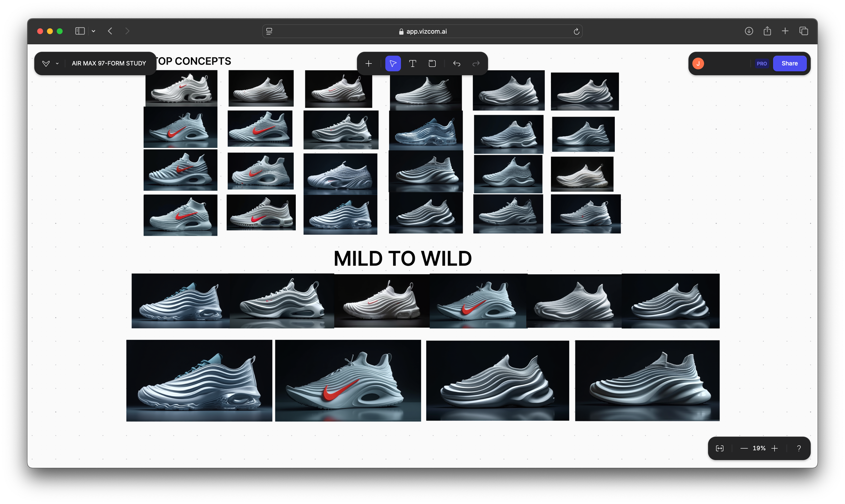This screenshot has width=845, height=504.
Task: Go forward in Safari history
Action: (127, 31)
